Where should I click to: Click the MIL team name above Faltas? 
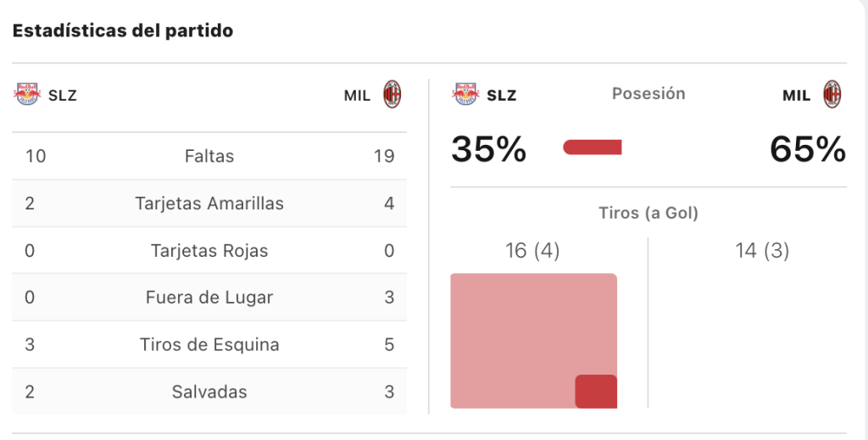pyautogui.click(x=357, y=96)
